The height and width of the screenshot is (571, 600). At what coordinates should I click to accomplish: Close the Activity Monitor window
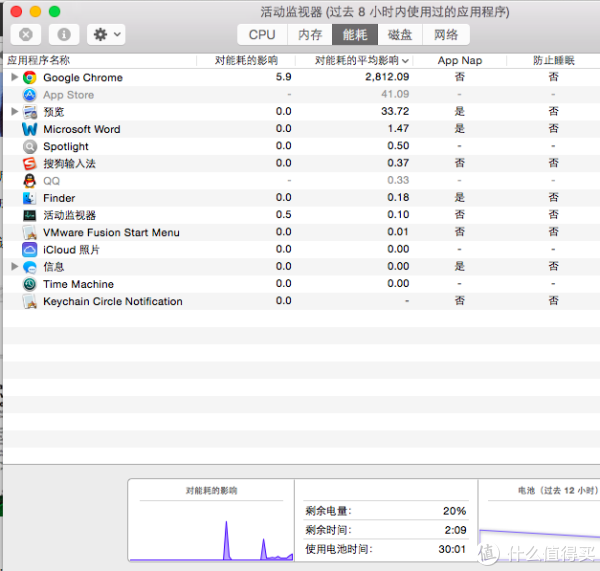[16, 11]
